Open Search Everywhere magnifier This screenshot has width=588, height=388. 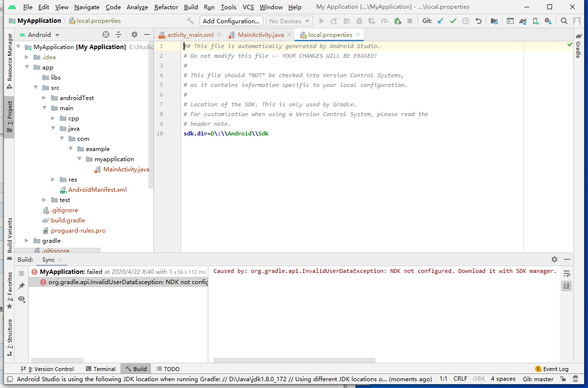pyautogui.click(x=564, y=21)
